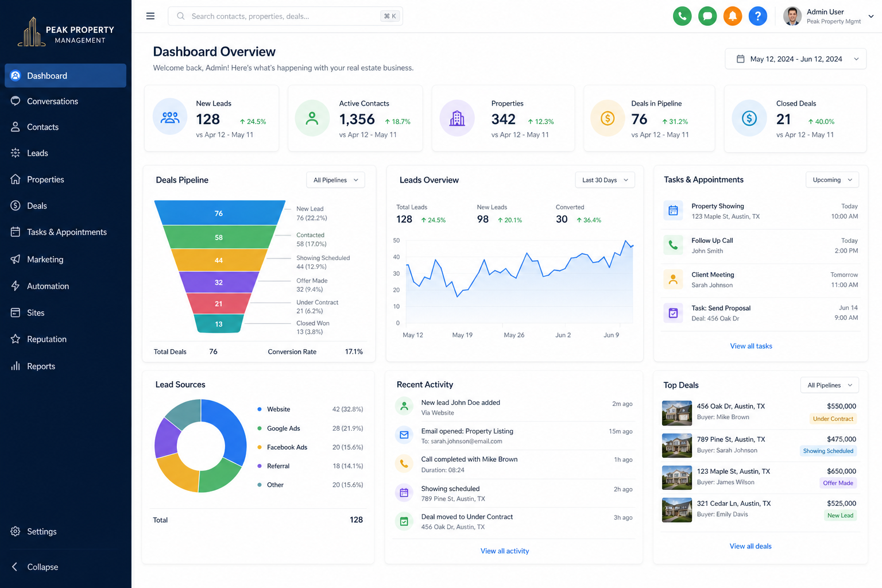Click the green Contacted funnel segment 58
This screenshot has height=588, width=882.
pyautogui.click(x=219, y=237)
